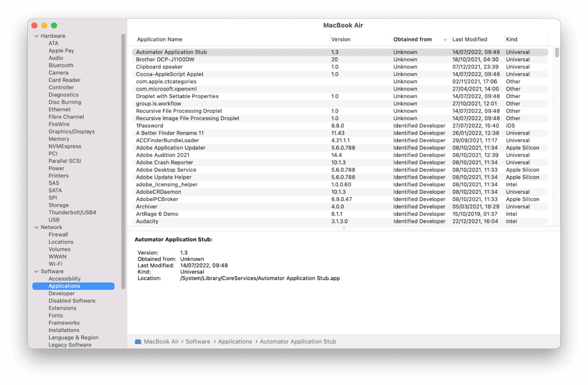Select MacBook Air in the bottom path bar
The height and width of the screenshot is (385, 588).
[162, 342]
